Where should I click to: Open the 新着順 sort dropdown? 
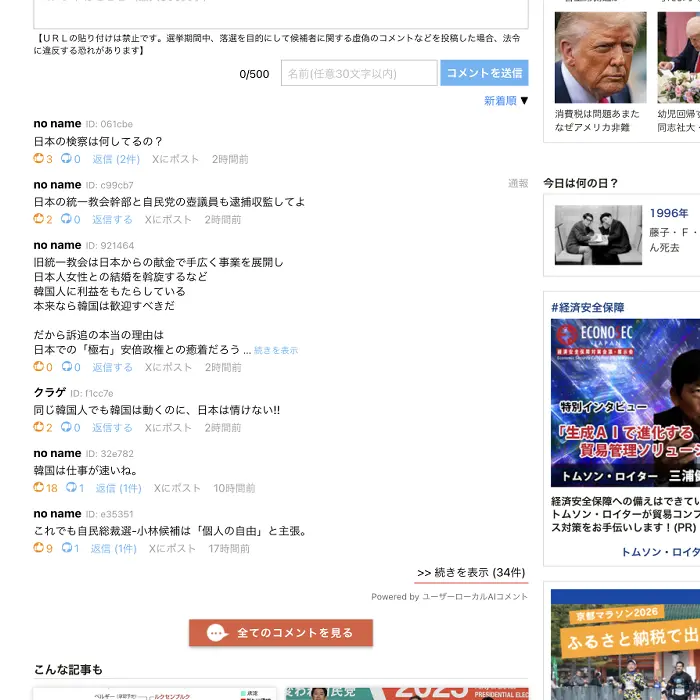coord(506,101)
